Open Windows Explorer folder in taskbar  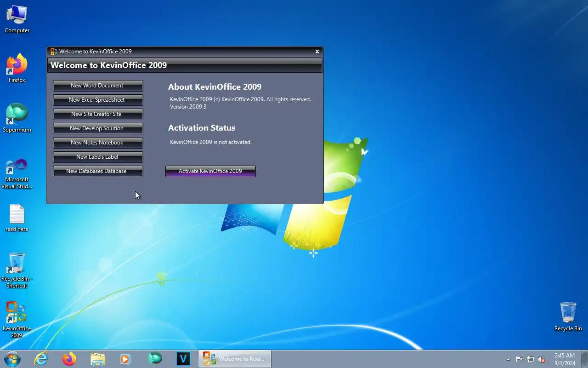point(98,359)
